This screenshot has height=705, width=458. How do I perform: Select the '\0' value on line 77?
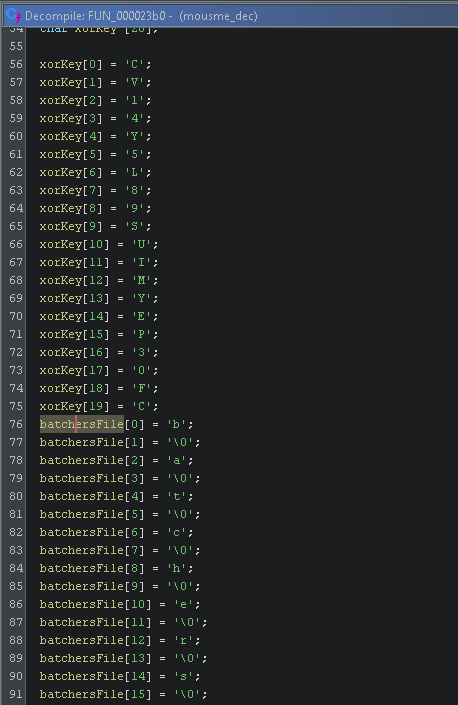point(180,442)
